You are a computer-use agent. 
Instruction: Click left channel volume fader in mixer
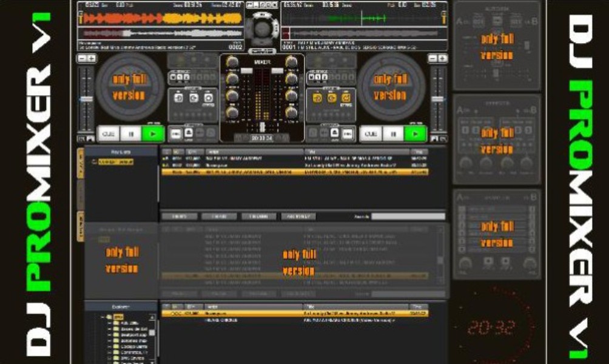click(246, 71)
